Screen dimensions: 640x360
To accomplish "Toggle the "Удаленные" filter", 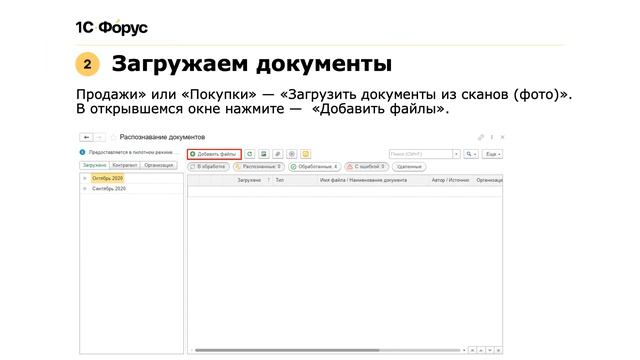I will tap(409, 167).
